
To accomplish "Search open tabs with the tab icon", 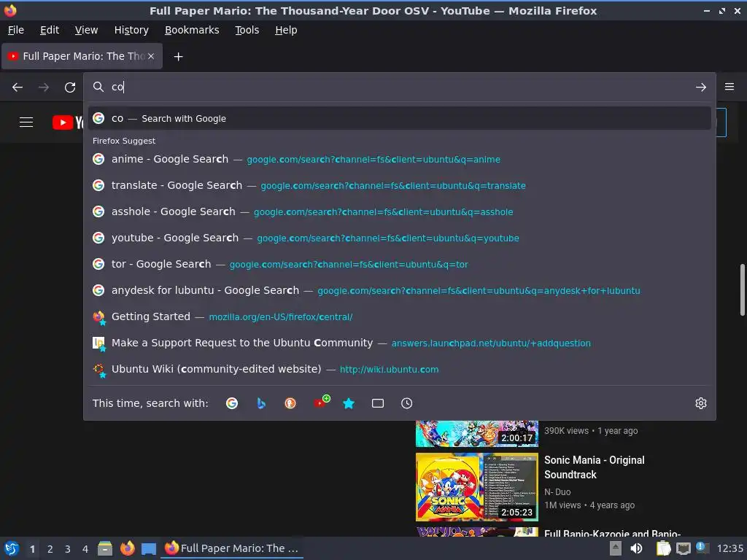I will pyautogui.click(x=378, y=403).
